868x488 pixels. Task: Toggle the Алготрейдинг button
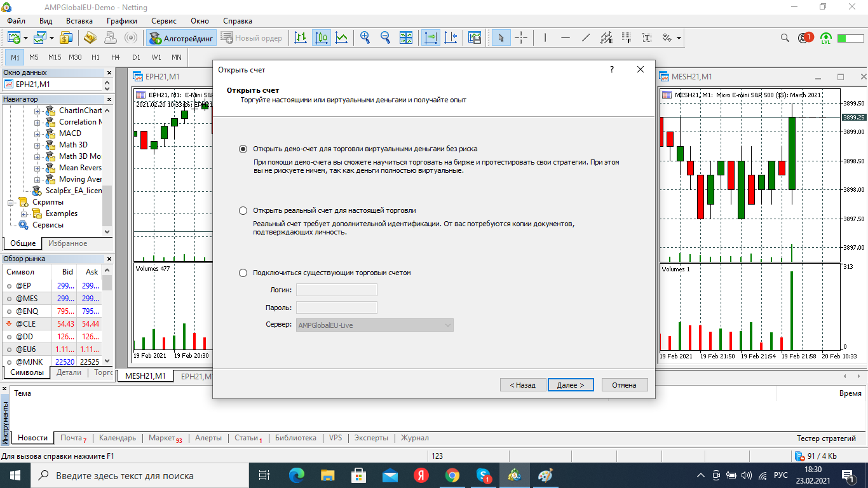(x=182, y=37)
